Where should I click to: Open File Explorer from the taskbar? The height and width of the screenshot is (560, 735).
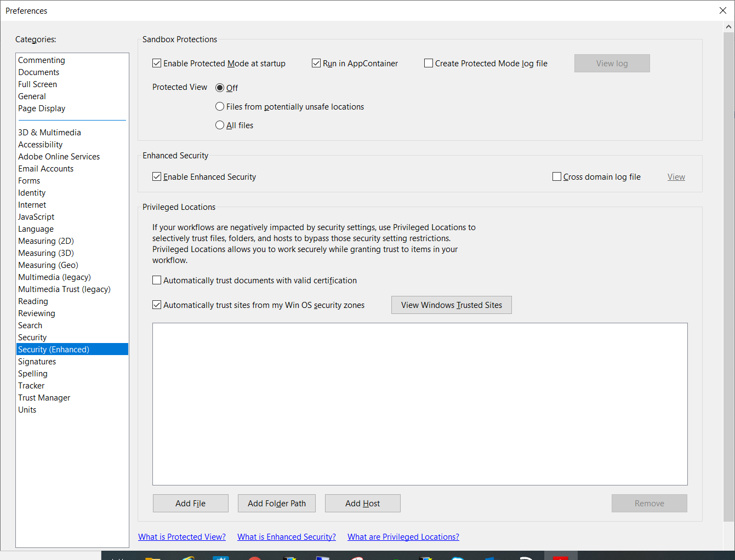153,556
